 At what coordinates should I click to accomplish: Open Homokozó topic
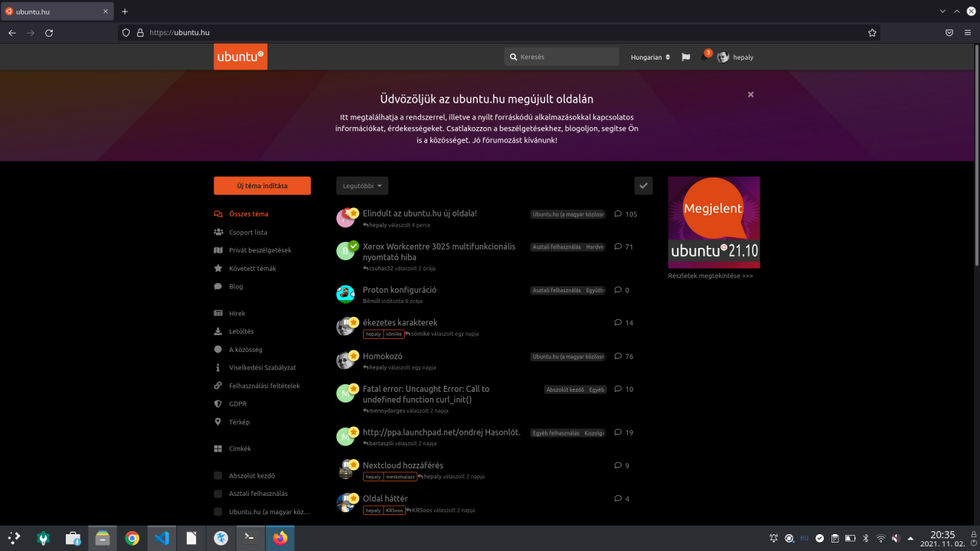tap(383, 357)
